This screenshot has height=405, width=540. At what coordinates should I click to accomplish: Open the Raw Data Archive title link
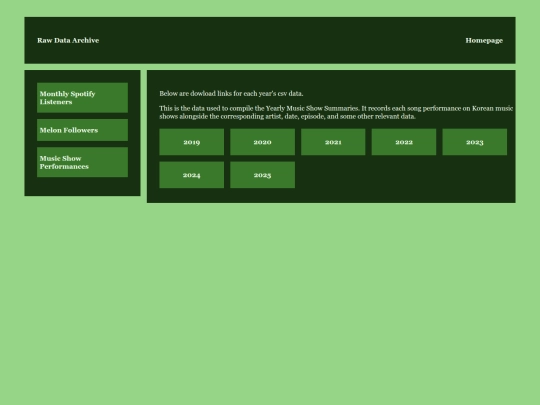68,40
